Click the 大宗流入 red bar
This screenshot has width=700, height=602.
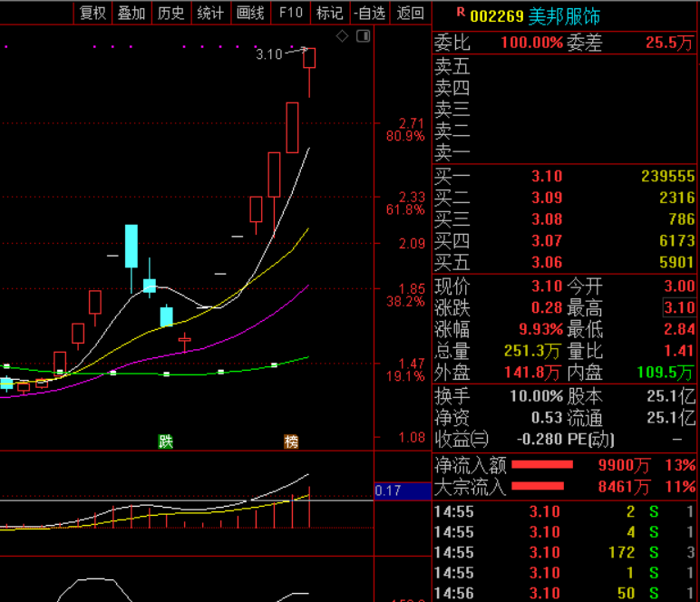click(x=538, y=487)
